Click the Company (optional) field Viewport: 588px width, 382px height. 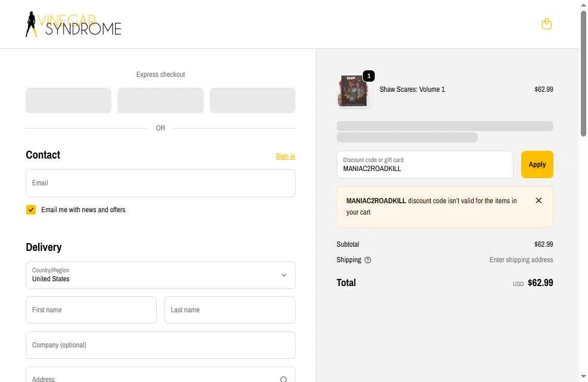pos(160,345)
